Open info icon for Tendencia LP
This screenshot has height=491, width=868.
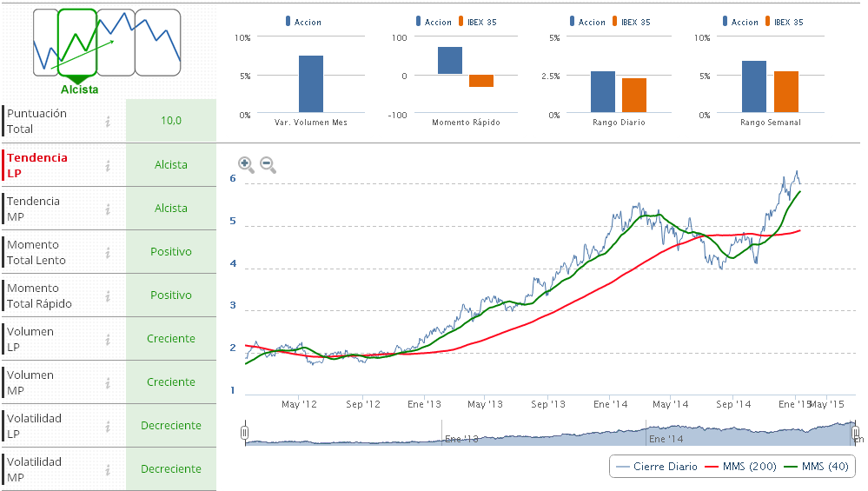tap(108, 165)
